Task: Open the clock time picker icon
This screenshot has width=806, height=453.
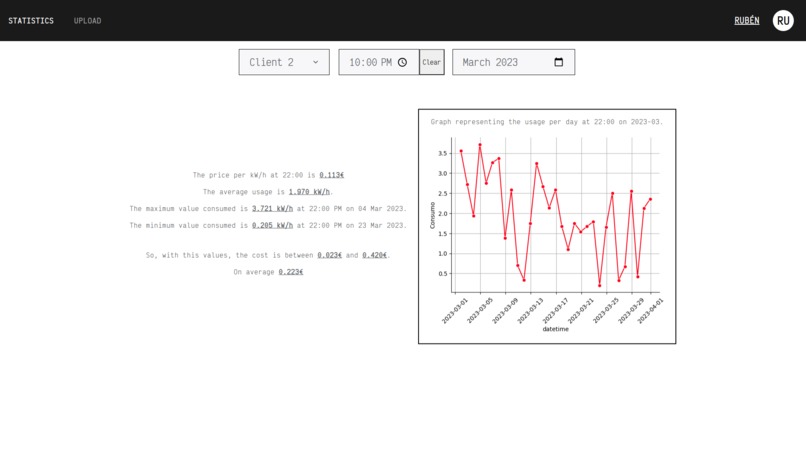Action: 402,62
